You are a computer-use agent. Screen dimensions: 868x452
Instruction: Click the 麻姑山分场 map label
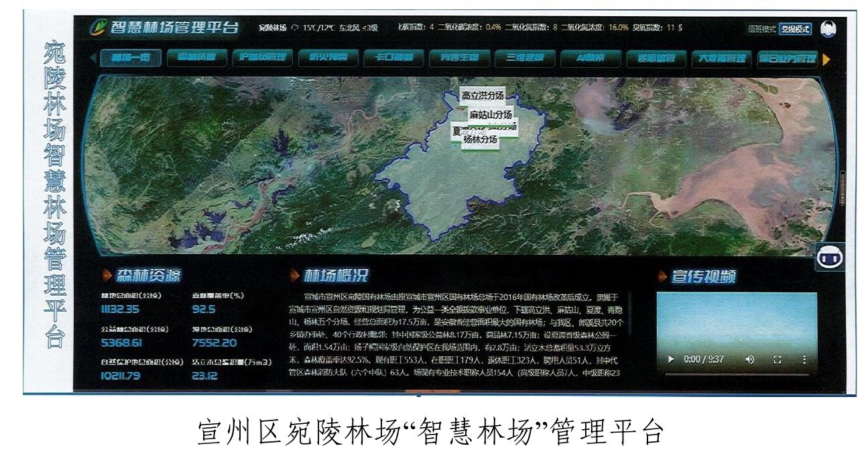tap(491, 114)
